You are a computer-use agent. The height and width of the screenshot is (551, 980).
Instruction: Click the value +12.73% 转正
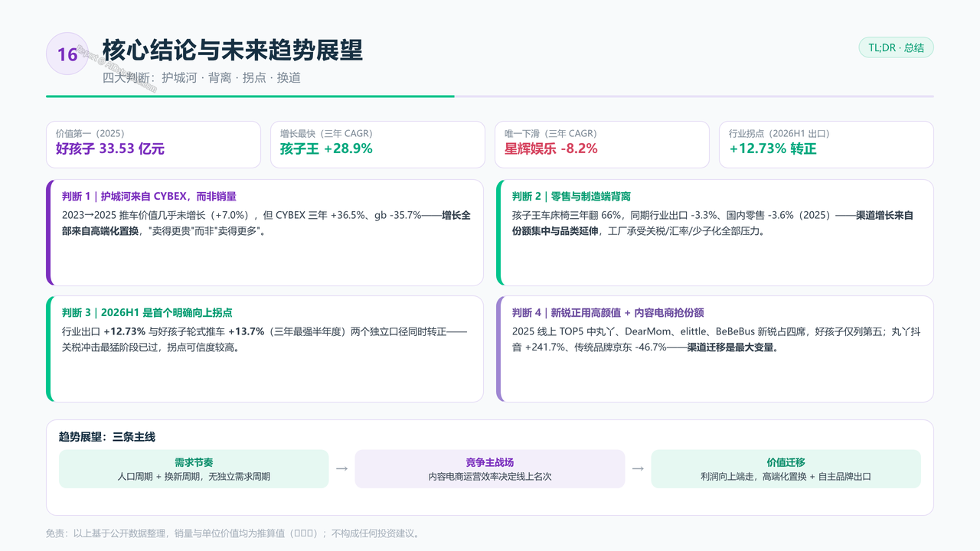click(x=773, y=148)
